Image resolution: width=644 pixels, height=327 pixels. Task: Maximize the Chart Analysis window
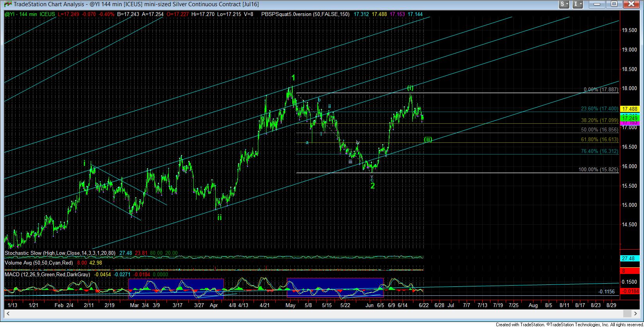(614, 4)
